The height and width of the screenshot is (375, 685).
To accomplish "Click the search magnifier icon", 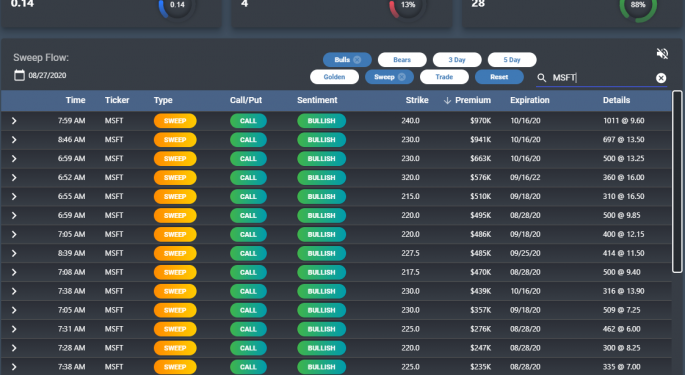I will [541, 78].
